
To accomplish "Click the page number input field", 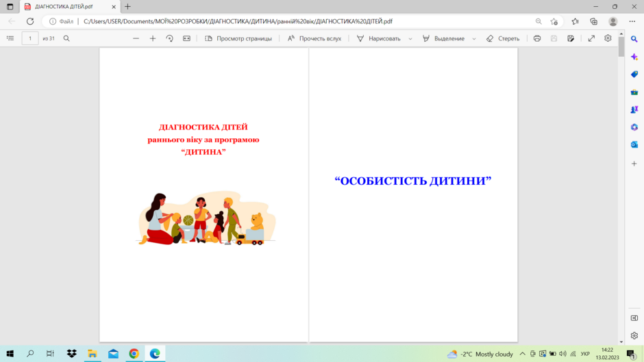I will (30, 38).
